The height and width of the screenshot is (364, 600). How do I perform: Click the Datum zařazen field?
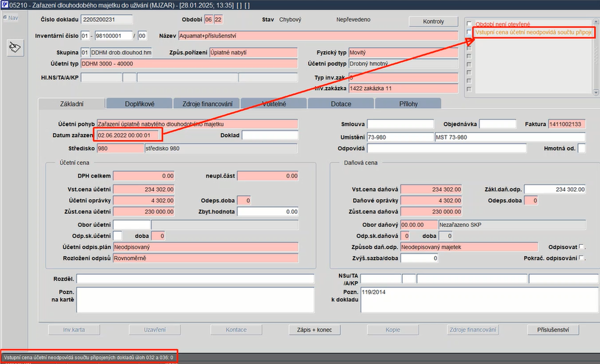click(x=129, y=135)
